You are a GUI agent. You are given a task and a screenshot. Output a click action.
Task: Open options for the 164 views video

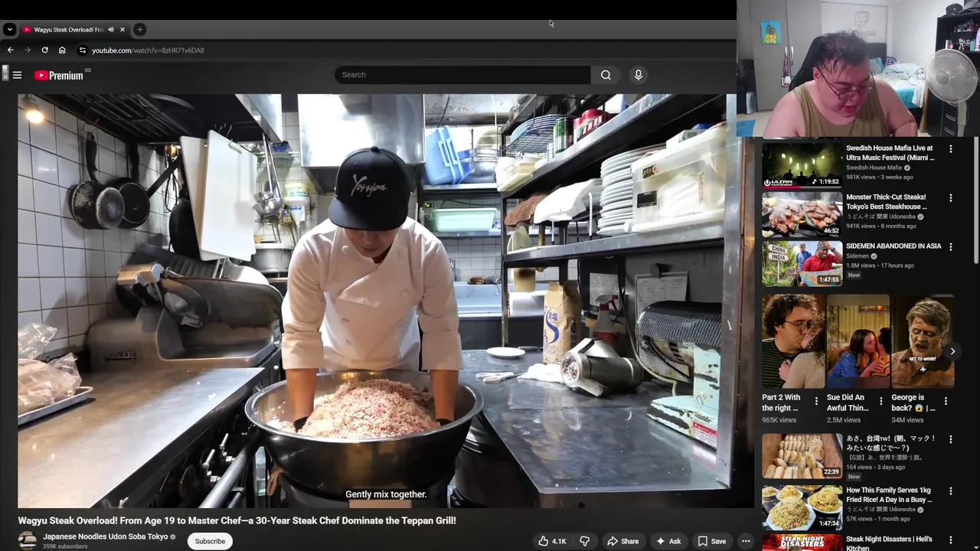tap(951, 440)
